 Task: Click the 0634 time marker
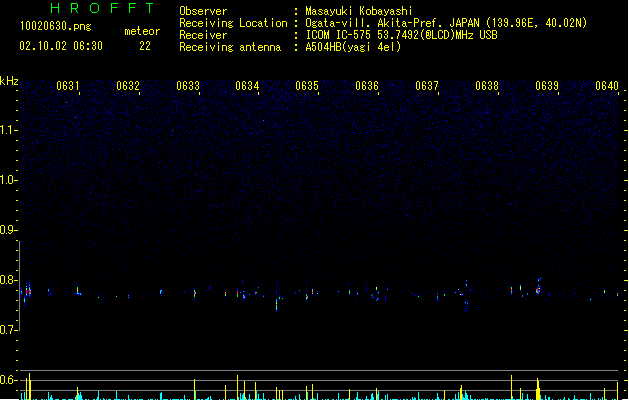pyautogui.click(x=247, y=86)
